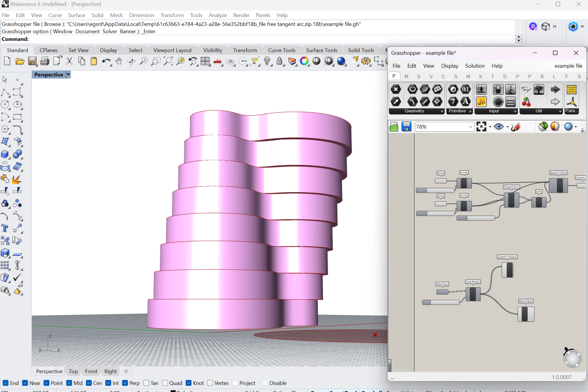
Task: Click the Front viewport tab at bottom
Action: (x=91, y=371)
